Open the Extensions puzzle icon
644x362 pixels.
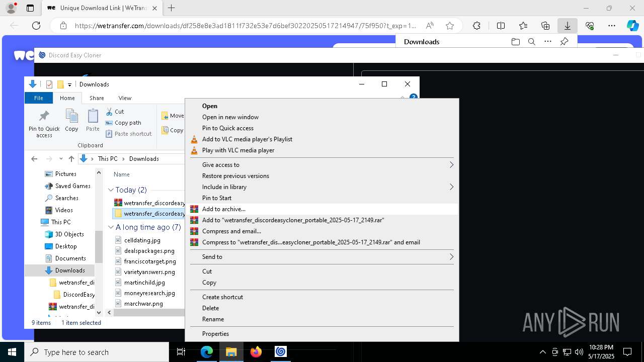click(476, 26)
